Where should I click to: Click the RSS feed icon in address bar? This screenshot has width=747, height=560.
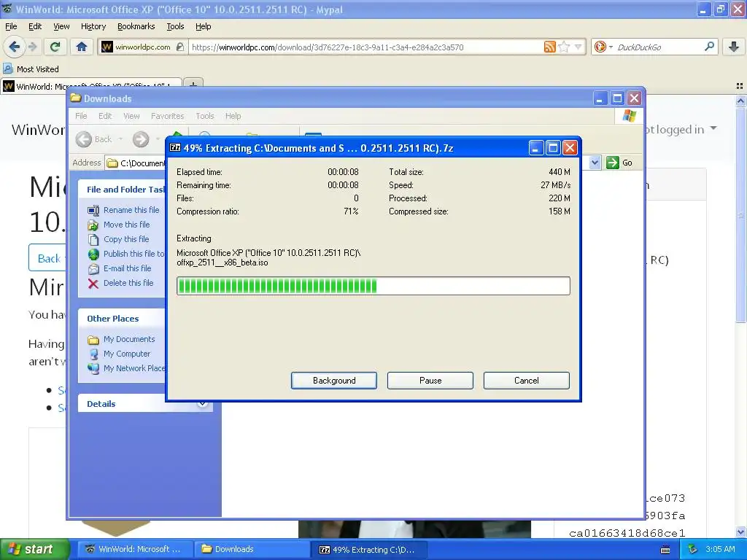tap(550, 47)
